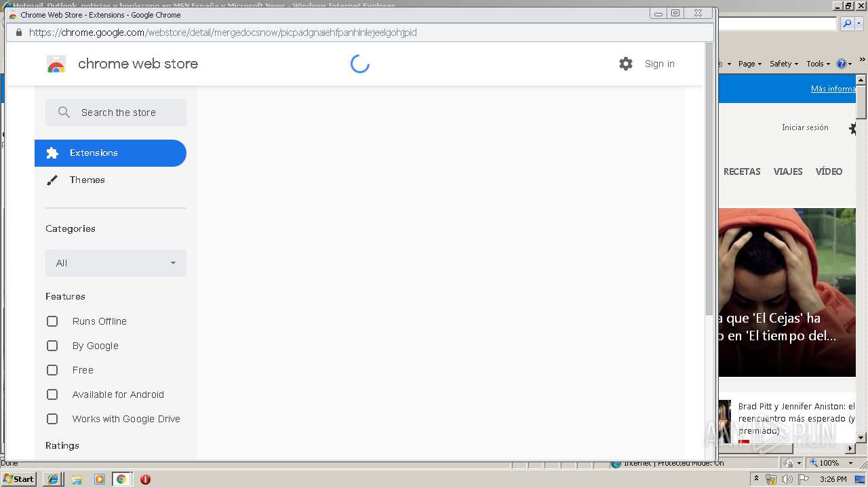Viewport: 868px width, 488px height.
Task: Click the Windows Start button
Action: [x=18, y=479]
